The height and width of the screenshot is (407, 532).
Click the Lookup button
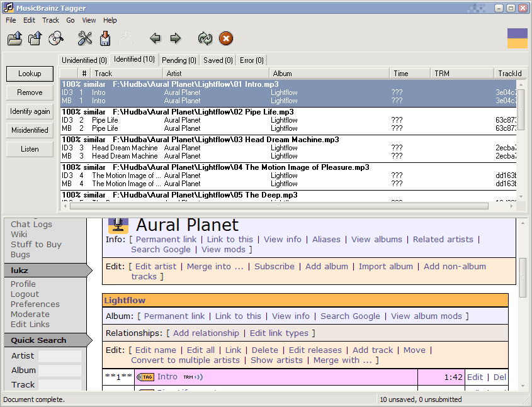[30, 74]
